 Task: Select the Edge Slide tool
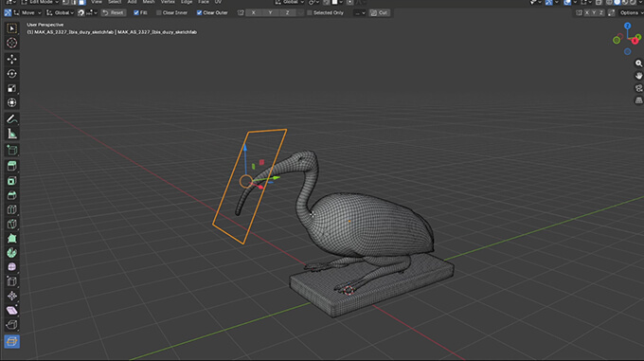(12, 281)
